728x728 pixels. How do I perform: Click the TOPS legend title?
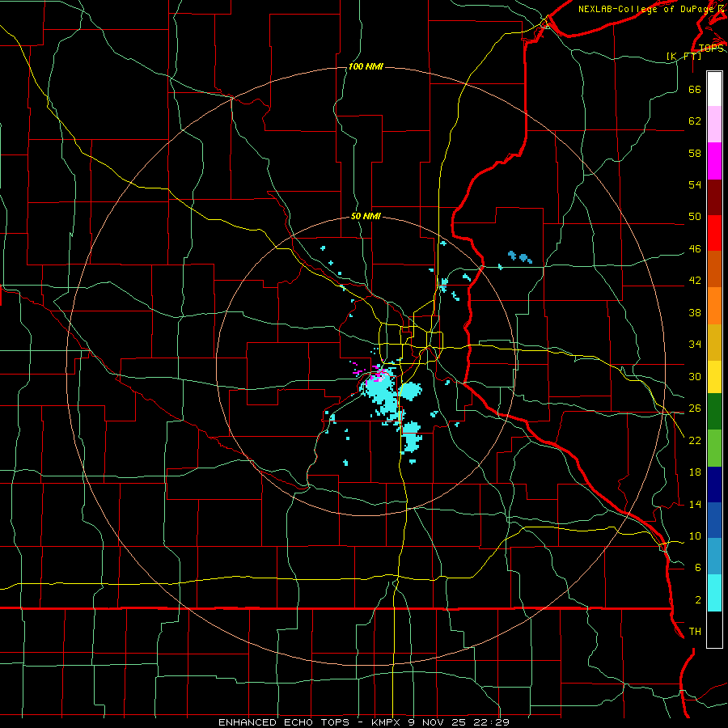(711, 48)
